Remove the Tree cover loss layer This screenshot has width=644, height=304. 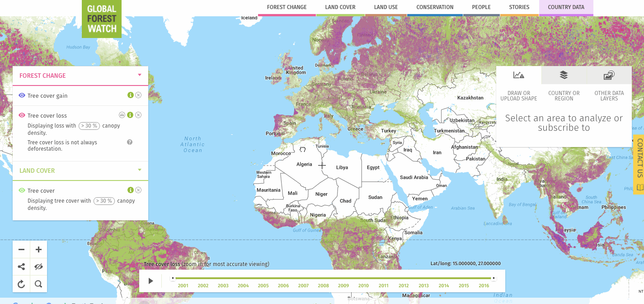138,115
